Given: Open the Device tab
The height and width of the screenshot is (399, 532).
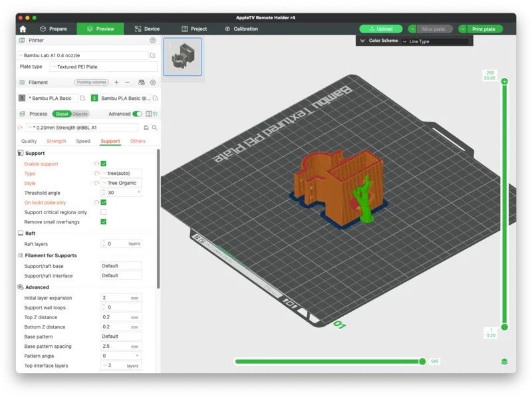Looking at the screenshot, I should [x=147, y=29].
